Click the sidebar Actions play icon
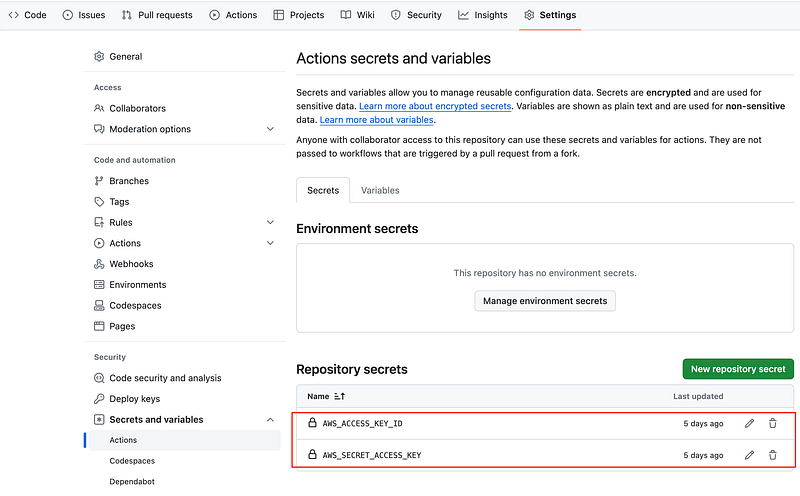The height and width of the screenshot is (496, 800). [x=99, y=243]
